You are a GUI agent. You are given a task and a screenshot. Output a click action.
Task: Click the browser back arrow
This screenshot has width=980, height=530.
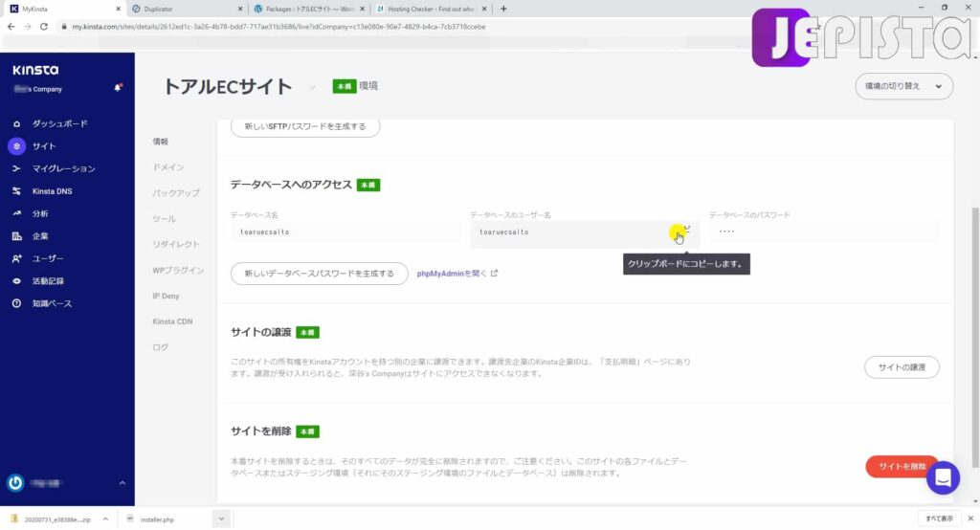click(x=11, y=27)
